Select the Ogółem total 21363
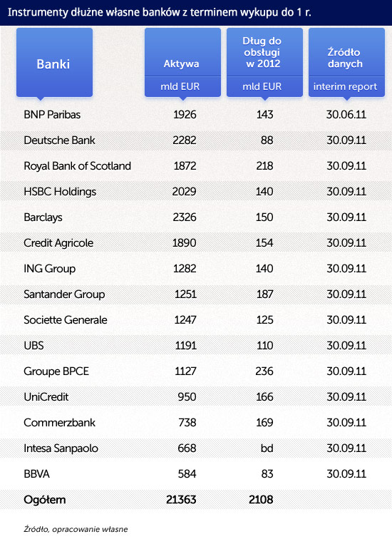This screenshot has width=392, height=539. [x=181, y=500]
